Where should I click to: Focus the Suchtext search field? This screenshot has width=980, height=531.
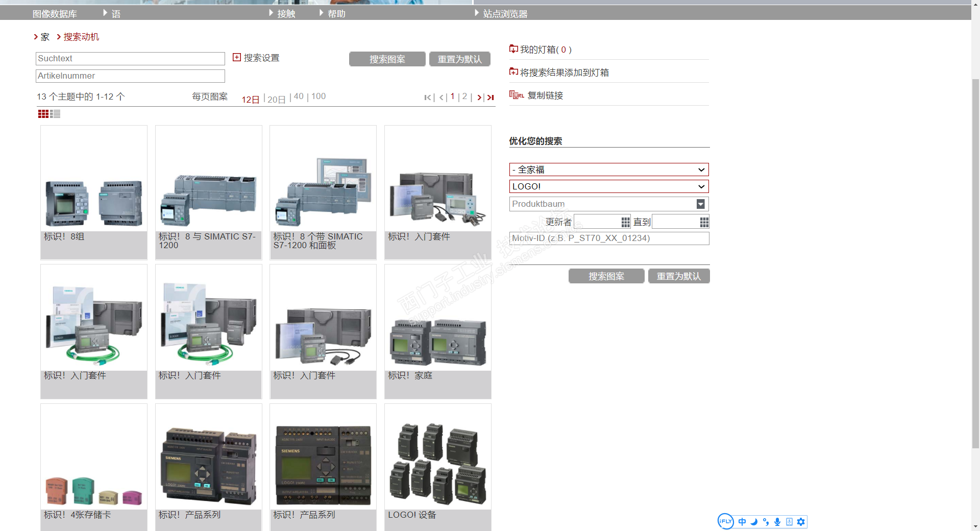point(130,59)
